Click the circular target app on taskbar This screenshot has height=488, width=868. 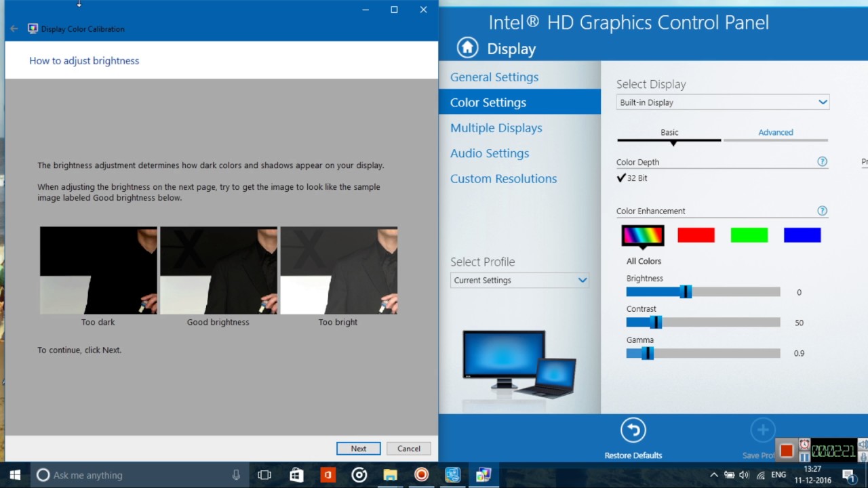pyautogui.click(x=359, y=475)
